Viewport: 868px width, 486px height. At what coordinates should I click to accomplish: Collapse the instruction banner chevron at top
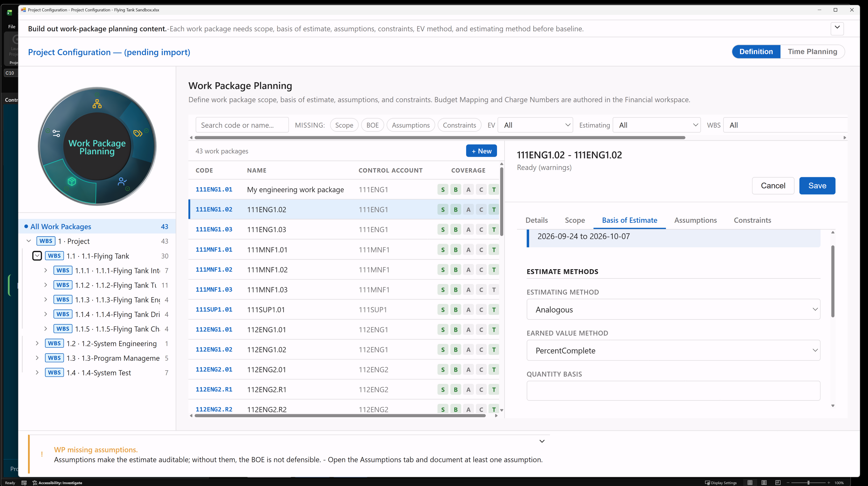tap(837, 28)
